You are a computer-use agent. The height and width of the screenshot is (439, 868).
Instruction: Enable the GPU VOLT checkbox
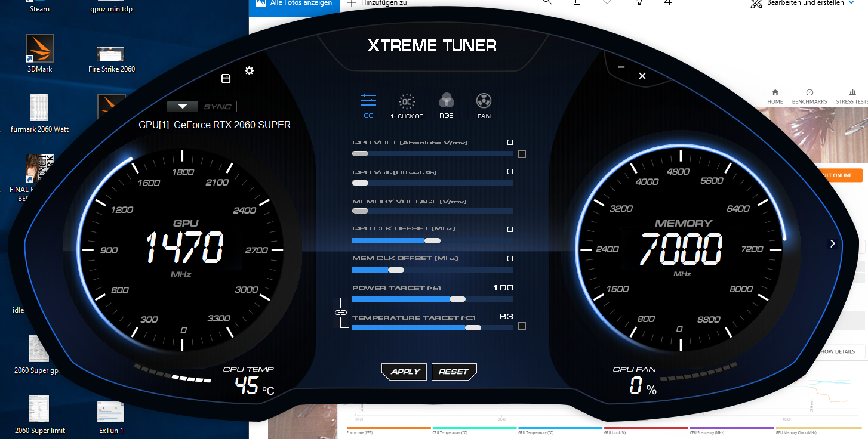pyautogui.click(x=522, y=154)
